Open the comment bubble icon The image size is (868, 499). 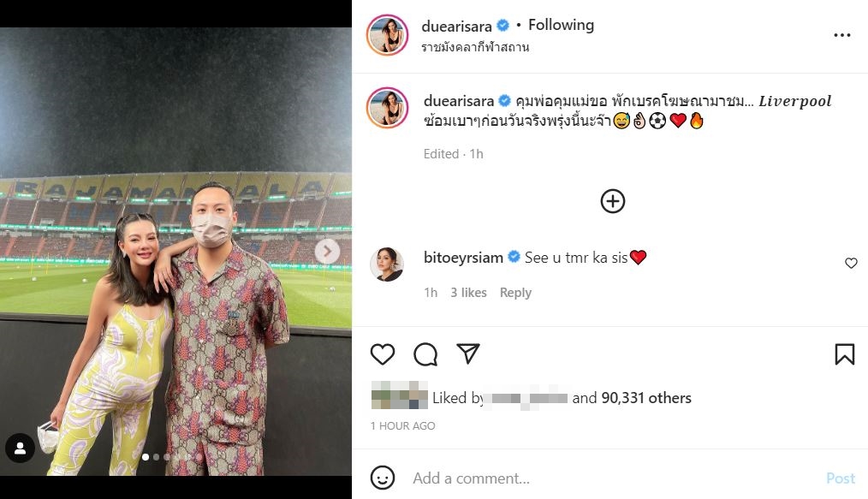coord(425,354)
